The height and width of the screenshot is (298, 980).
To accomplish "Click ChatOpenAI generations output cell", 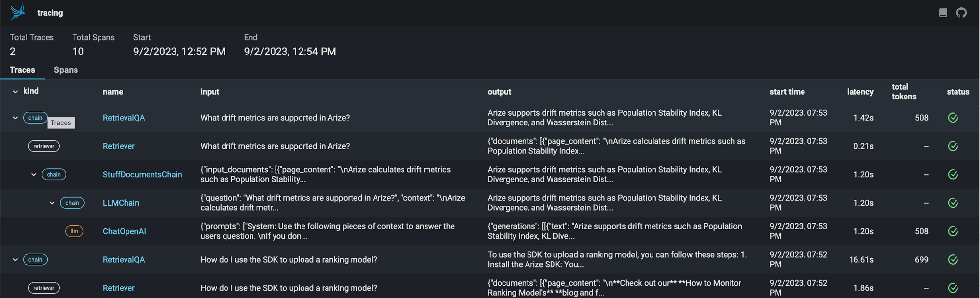I will [615, 231].
